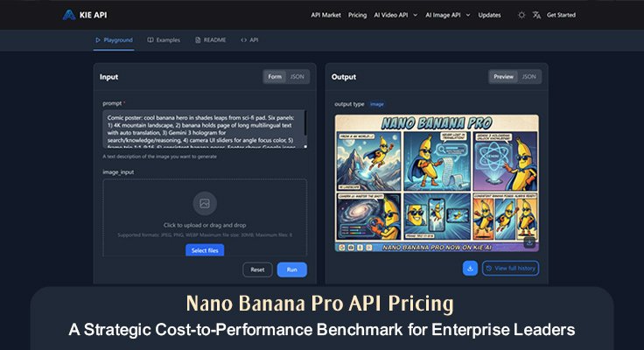
Task: Open the Pricing page link
Action: 357,15
